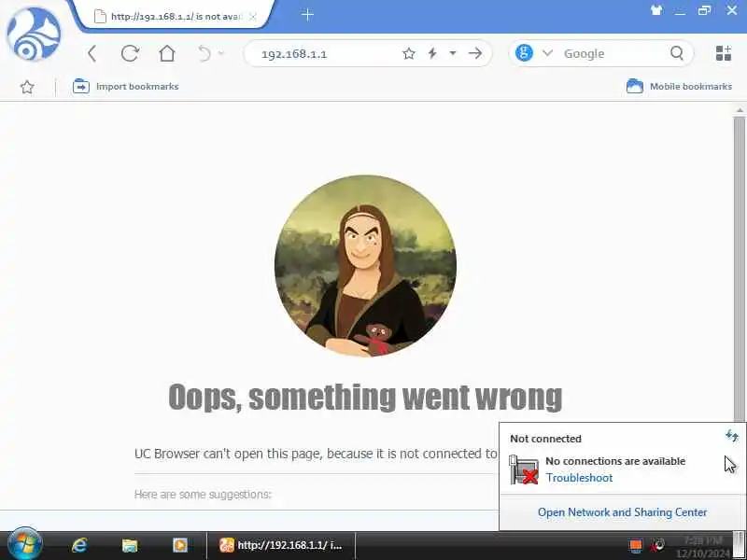The width and height of the screenshot is (747, 560).
Task: Open Network and Sharing Center
Action: point(622,512)
